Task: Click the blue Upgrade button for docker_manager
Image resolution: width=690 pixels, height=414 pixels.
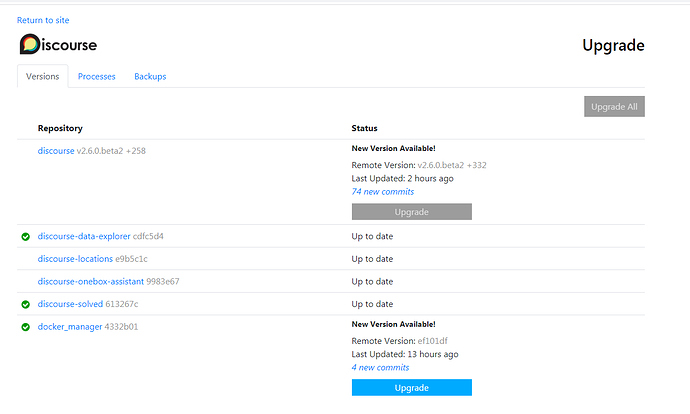Action: click(411, 388)
